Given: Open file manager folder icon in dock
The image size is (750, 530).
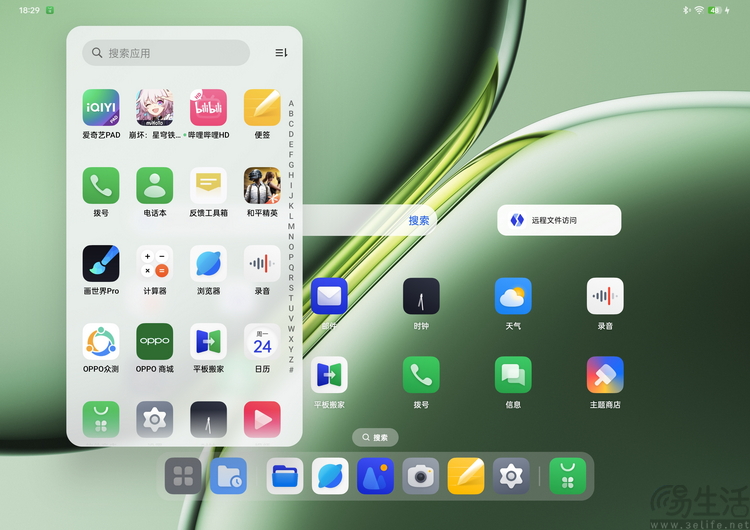Looking at the screenshot, I should coord(285,476).
